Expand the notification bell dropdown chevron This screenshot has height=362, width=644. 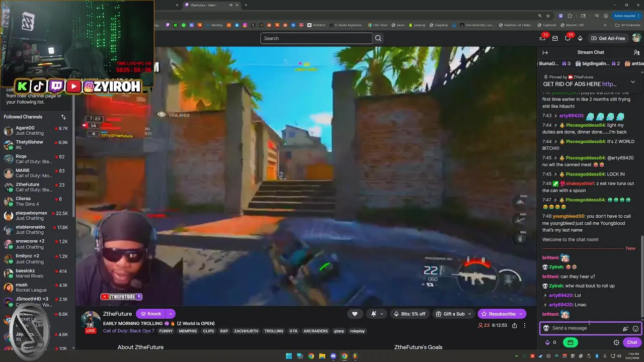tap(382, 314)
